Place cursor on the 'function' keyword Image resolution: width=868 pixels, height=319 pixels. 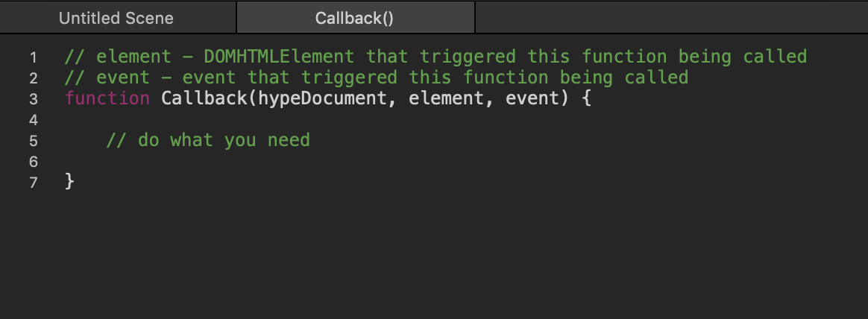coord(107,98)
